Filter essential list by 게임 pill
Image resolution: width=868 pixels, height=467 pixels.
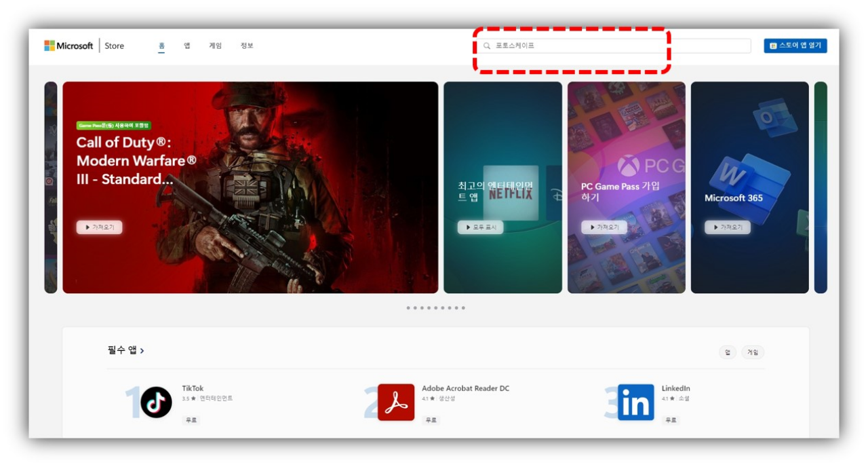(x=753, y=352)
